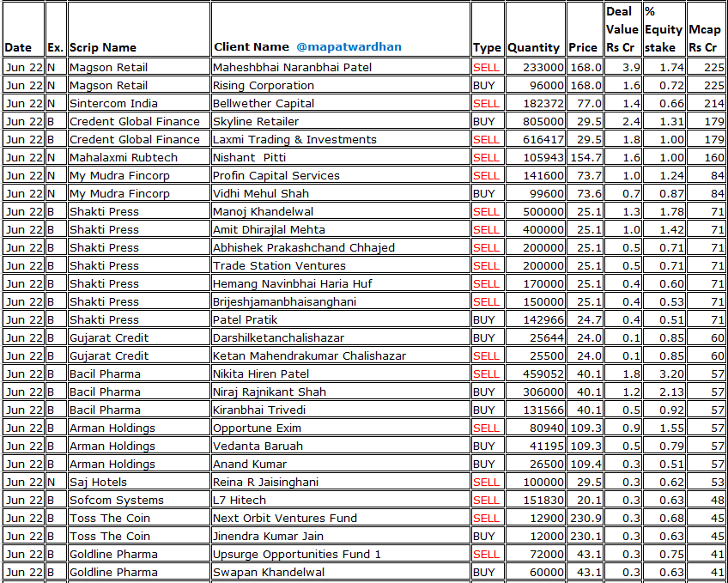This screenshot has height=583, width=728.
Task: Select the Scrip Name column header
Action: 139,29
